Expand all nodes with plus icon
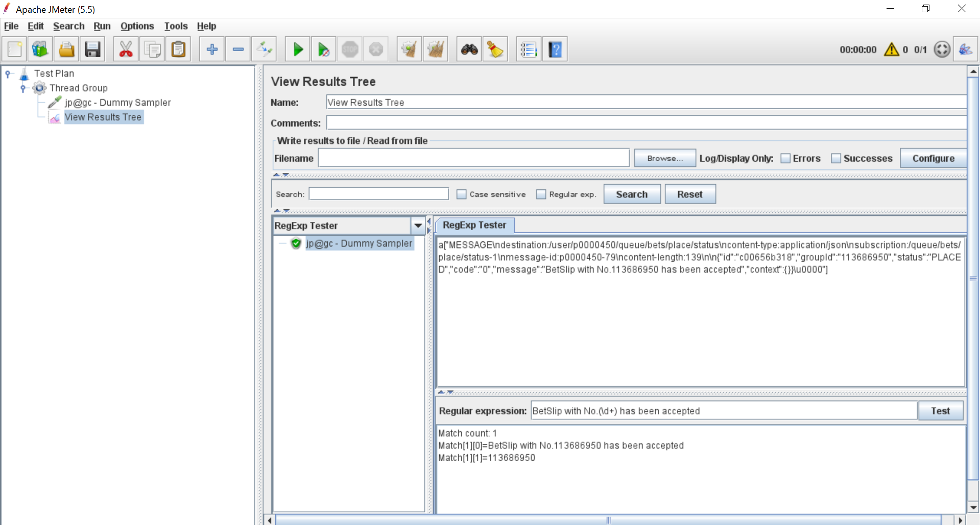The image size is (980, 525). (x=212, y=49)
